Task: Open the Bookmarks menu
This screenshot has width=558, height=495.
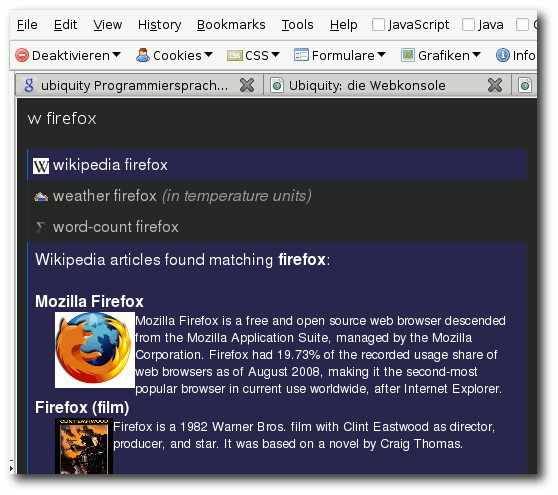Action: pyautogui.click(x=231, y=25)
